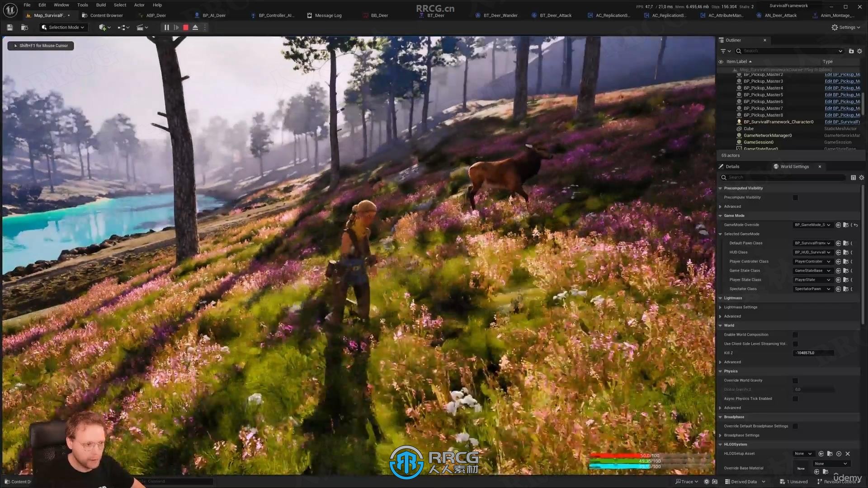Screen dimensions: 868x488
Task: Open the Player Controller Class dropdown
Action: click(x=812, y=262)
